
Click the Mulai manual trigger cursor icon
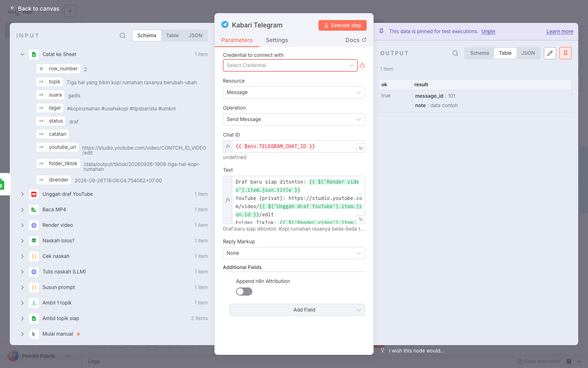[x=34, y=334]
